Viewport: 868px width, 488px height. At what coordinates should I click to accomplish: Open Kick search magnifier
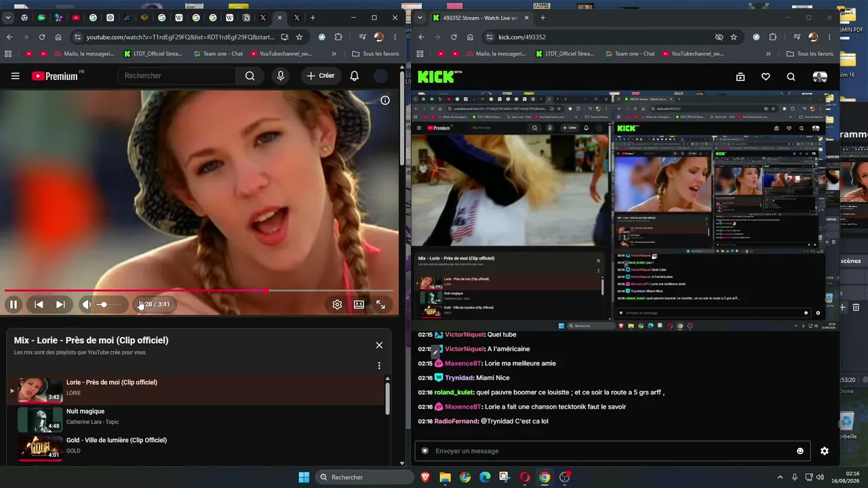pos(791,77)
